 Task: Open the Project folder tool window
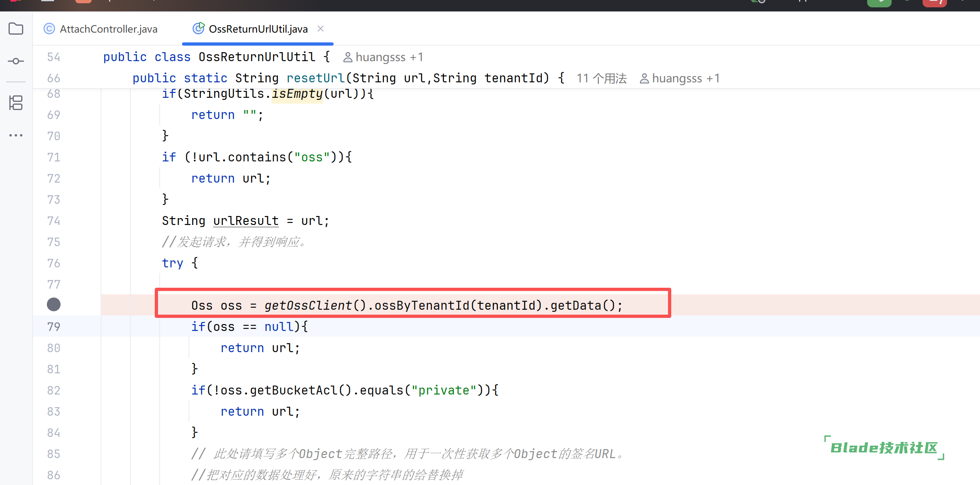pyautogui.click(x=16, y=29)
